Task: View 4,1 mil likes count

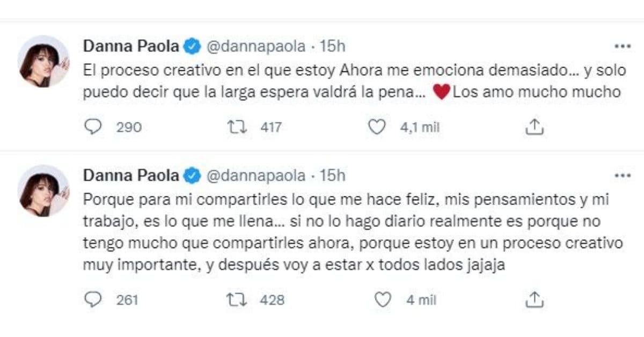Action: coord(419,127)
